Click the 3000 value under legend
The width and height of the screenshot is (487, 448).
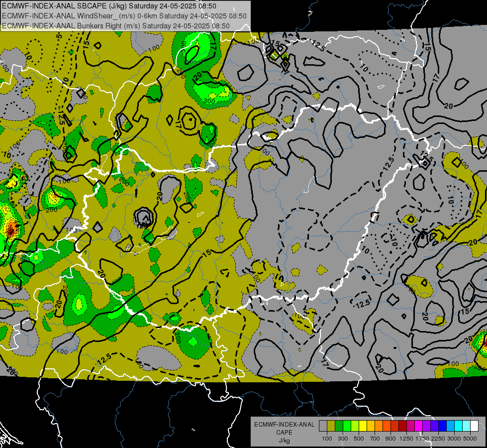454,439
